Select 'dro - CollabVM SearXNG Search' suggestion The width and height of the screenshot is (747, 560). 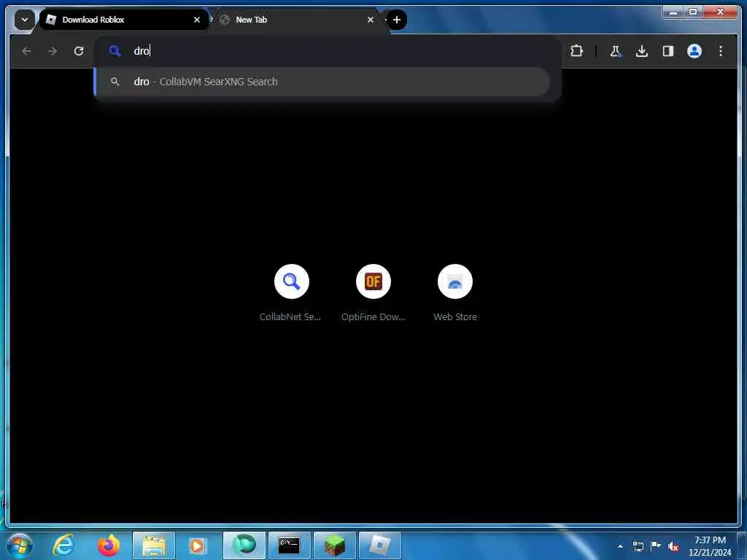tap(322, 82)
